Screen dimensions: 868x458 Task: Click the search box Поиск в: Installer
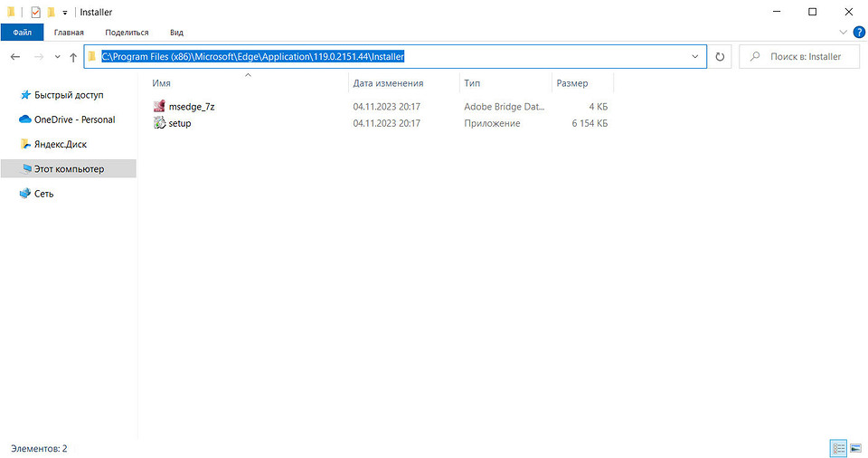(x=799, y=56)
